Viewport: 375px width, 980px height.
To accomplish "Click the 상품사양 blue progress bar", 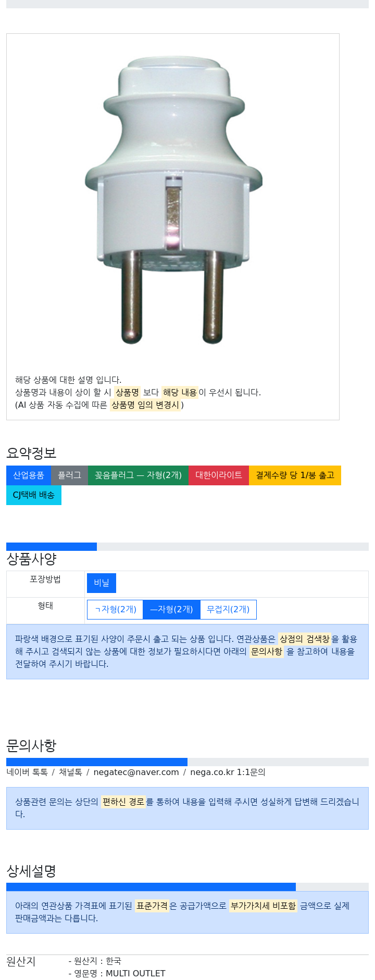I will tap(52, 547).
